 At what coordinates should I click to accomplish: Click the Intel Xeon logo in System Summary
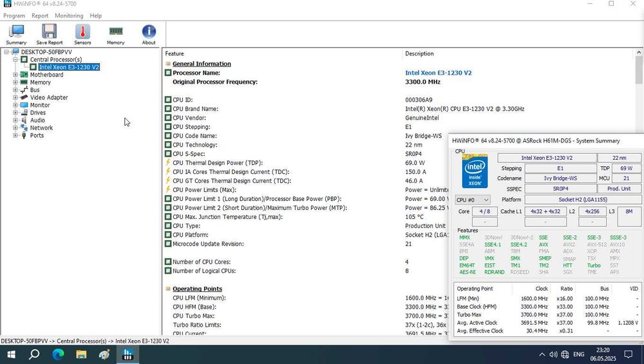(475, 171)
